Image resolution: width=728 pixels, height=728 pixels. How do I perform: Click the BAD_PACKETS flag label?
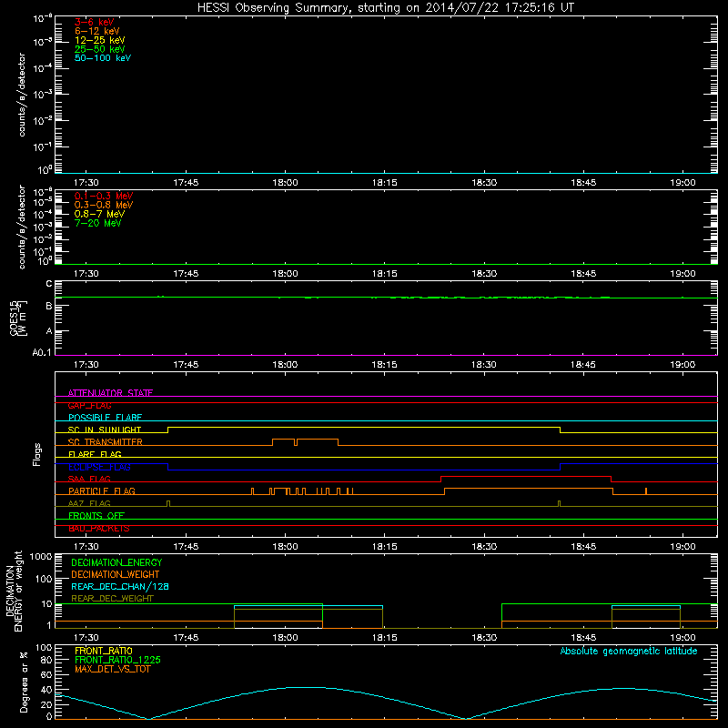tap(99, 528)
